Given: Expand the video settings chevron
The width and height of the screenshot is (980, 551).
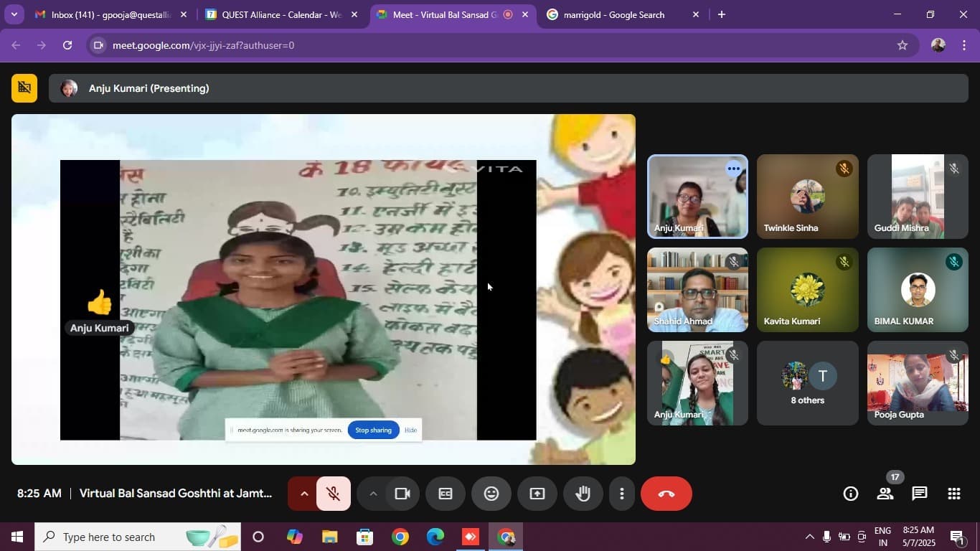Looking at the screenshot, I should [373, 494].
